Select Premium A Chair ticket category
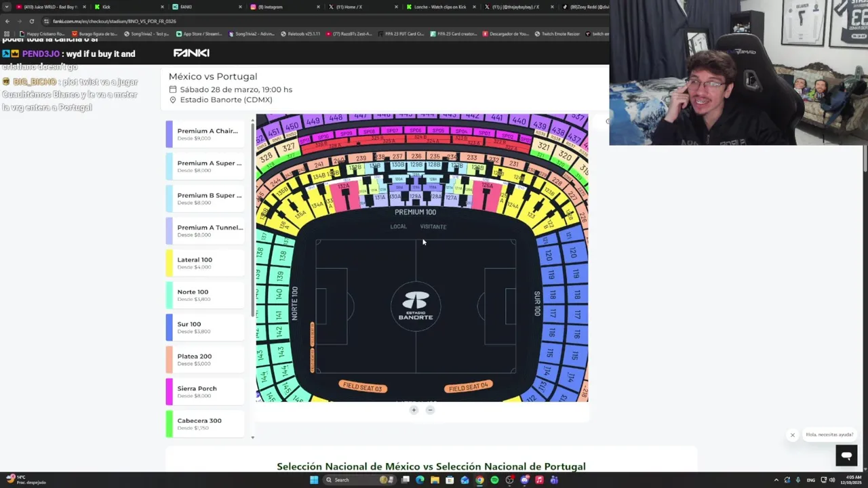 tap(205, 134)
